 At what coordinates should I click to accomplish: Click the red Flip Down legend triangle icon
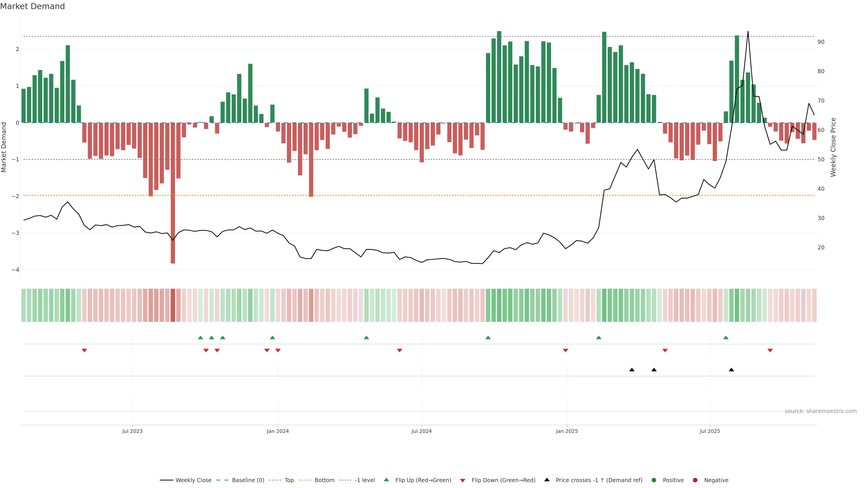tap(463, 480)
